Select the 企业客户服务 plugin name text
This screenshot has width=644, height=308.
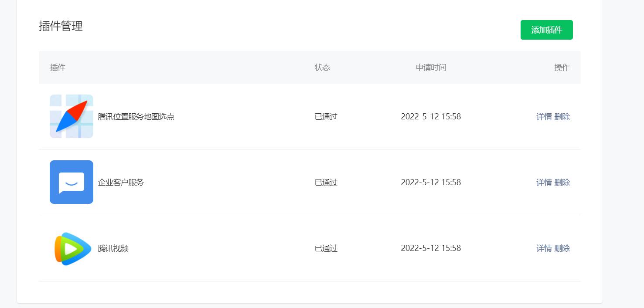tap(121, 183)
